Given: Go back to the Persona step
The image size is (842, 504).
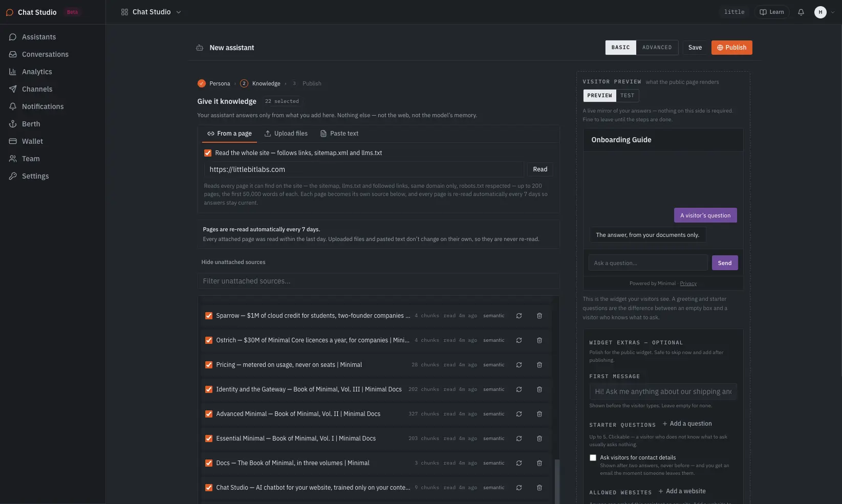Looking at the screenshot, I should [x=214, y=83].
